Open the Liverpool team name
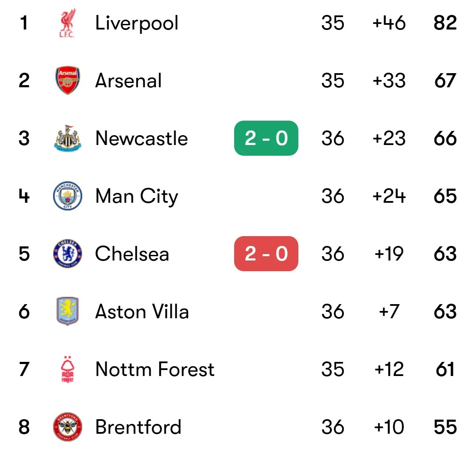476x450 pixels. pyautogui.click(x=137, y=23)
